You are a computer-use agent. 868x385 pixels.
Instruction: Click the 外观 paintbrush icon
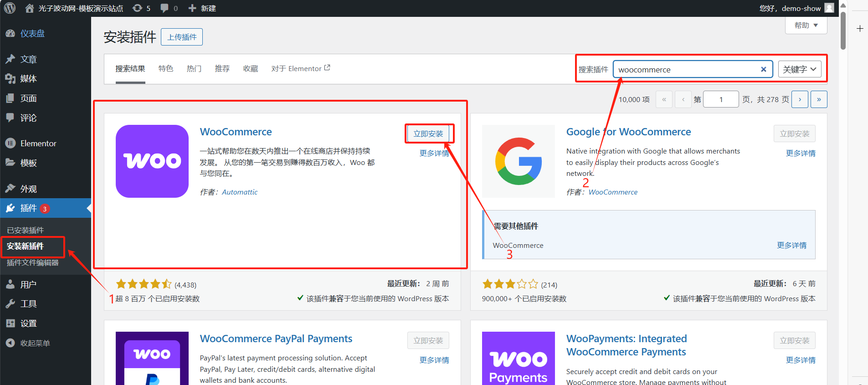[x=10, y=188]
